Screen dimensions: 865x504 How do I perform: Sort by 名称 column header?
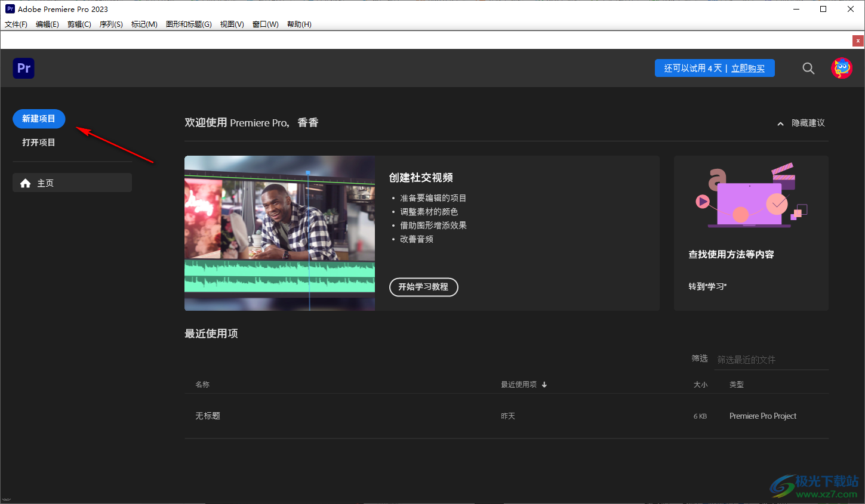pos(202,385)
